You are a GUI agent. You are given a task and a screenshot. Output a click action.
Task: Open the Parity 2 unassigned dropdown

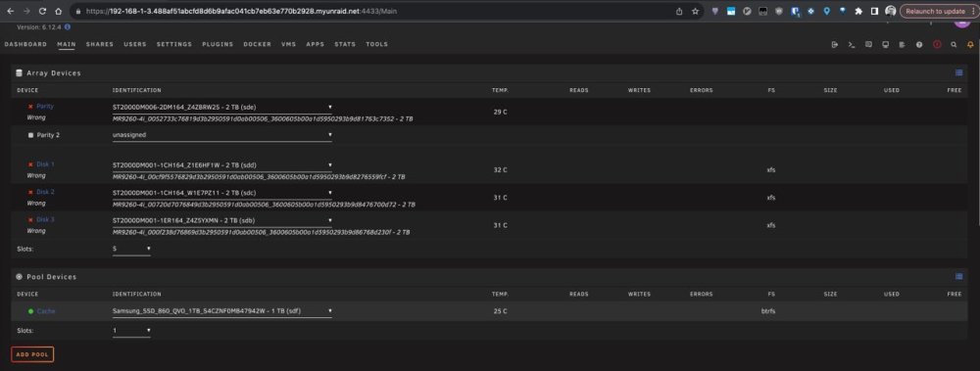point(221,135)
